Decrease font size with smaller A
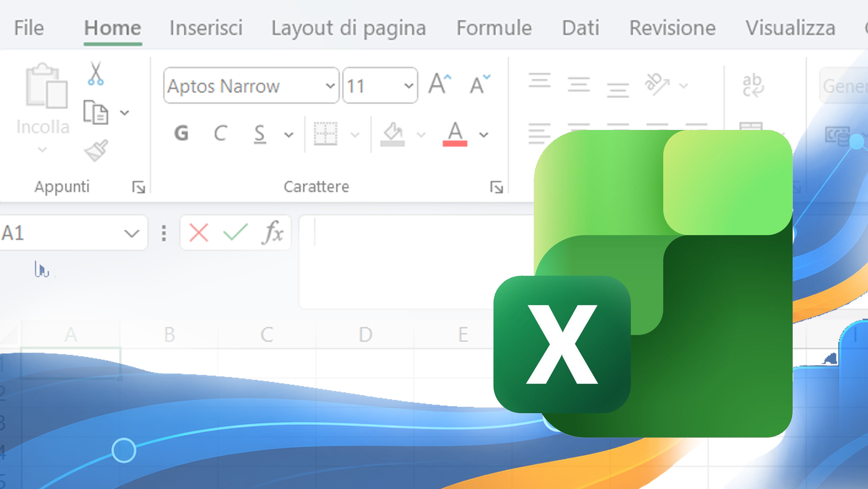 coord(479,84)
